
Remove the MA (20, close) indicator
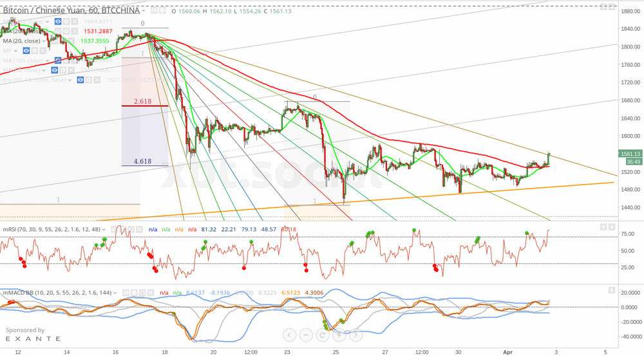pyautogui.click(x=71, y=41)
